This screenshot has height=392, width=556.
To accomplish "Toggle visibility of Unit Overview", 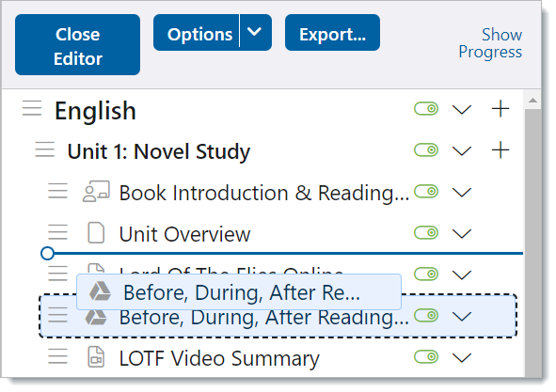I will tap(426, 233).
